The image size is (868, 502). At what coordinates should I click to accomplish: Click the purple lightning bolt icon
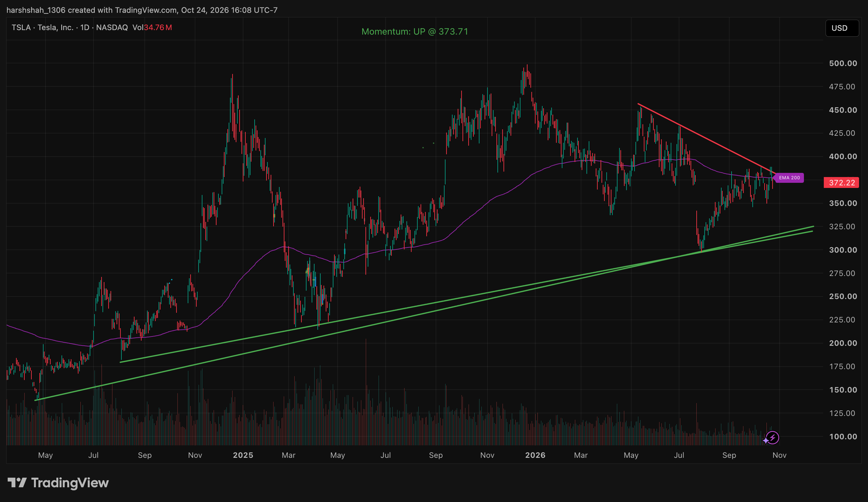click(x=773, y=438)
